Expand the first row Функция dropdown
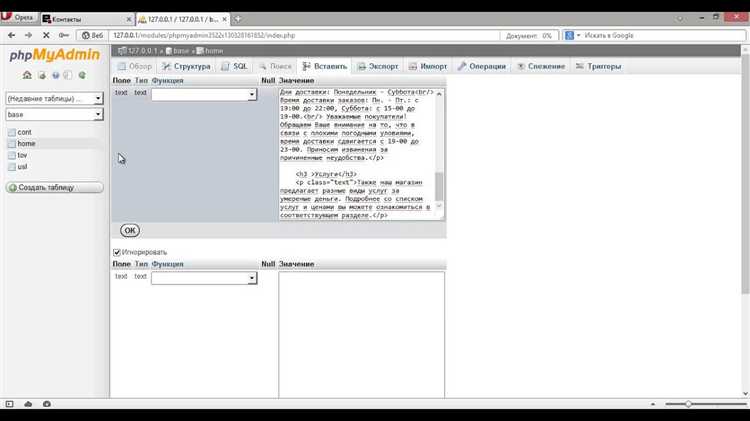The image size is (750, 421). pyautogui.click(x=204, y=94)
